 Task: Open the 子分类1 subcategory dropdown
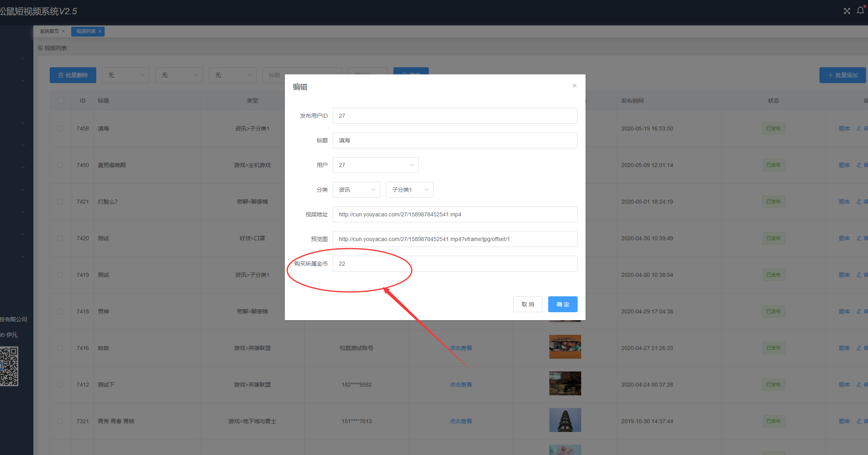(409, 190)
